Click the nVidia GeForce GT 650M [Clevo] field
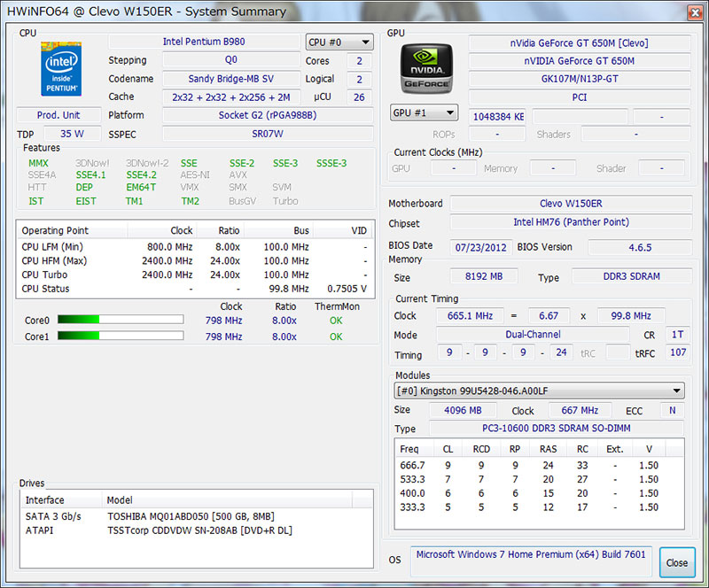The width and height of the screenshot is (709, 588). [x=580, y=43]
